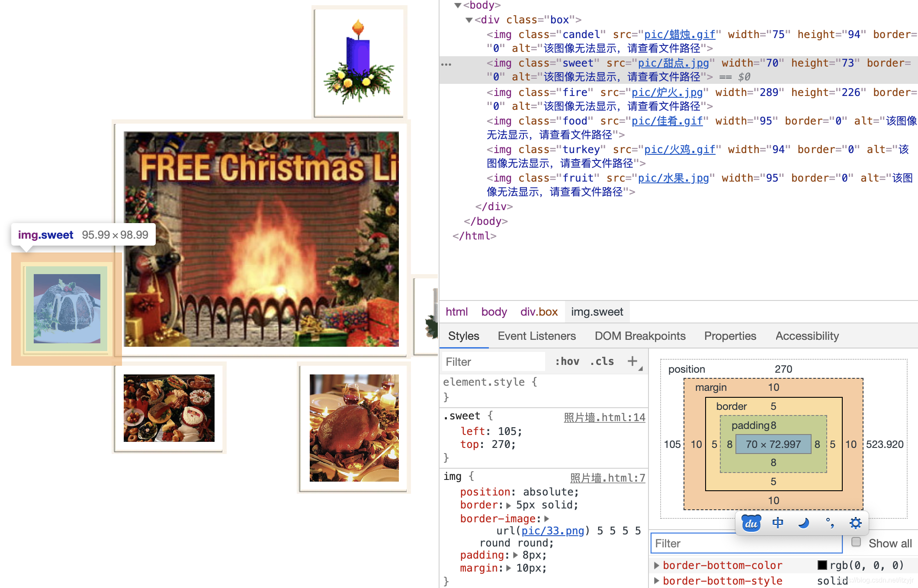Open the Accessibility tab
The height and width of the screenshot is (588, 918).
(x=807, y=336)
